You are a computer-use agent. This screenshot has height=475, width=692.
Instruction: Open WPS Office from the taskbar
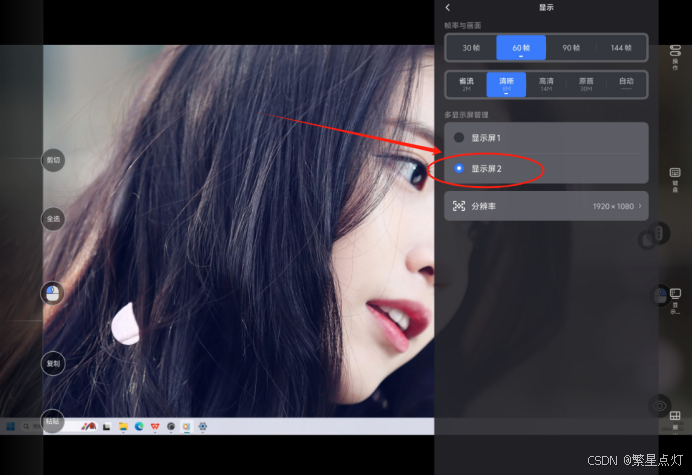[155, 426]
